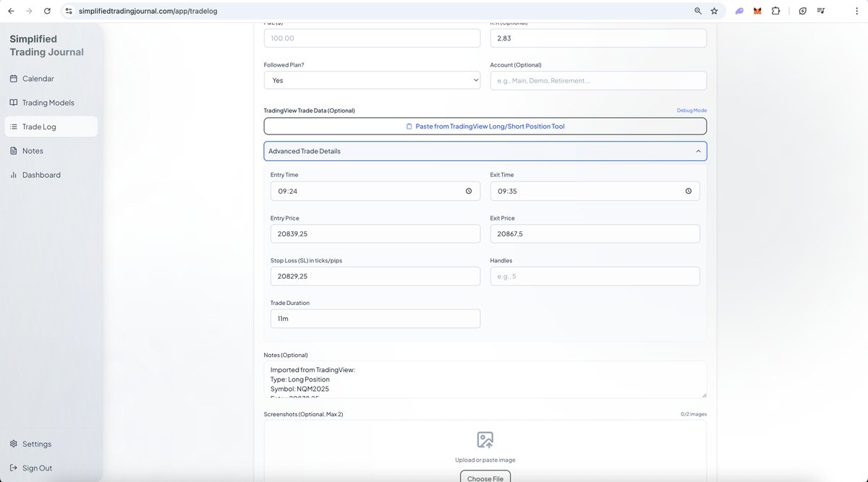Open the Followed Plan dropdown
The image size is (868, 482).
click(372, 80)
